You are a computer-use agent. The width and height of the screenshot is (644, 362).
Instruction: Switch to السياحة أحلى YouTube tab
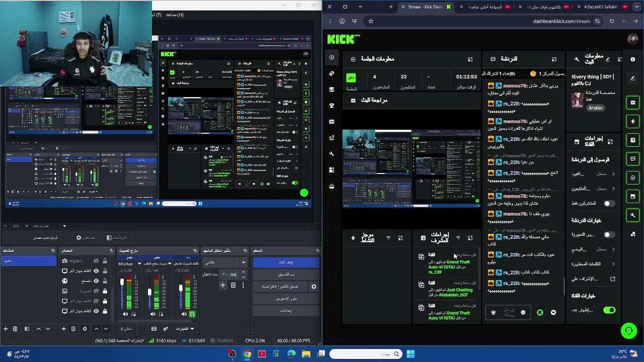pyautogui.click(x=485, y=7)
